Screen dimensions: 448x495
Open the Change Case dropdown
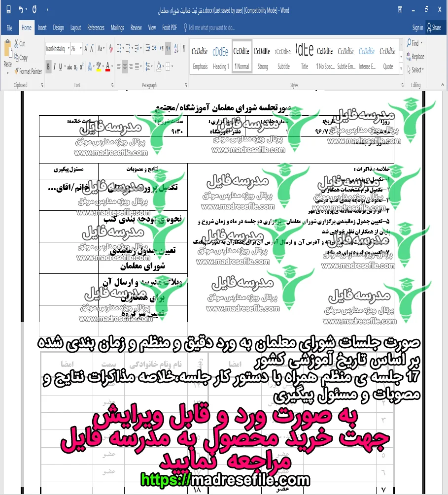coord(101,49)
